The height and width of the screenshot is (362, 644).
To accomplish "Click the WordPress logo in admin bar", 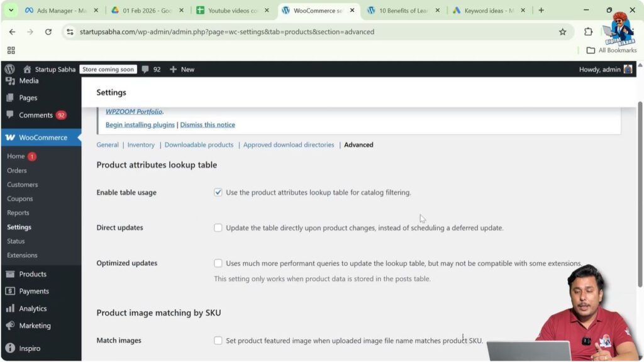I will [x=9, y=69].
